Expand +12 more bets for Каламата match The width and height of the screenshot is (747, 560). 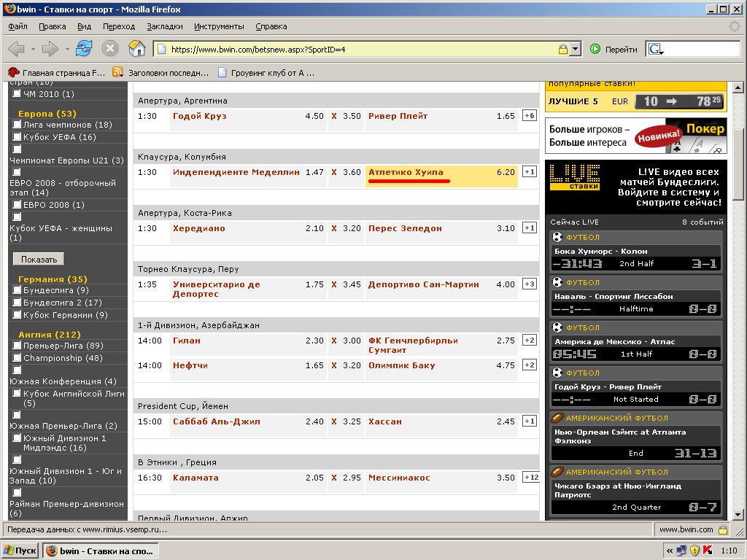coord(530,478)
